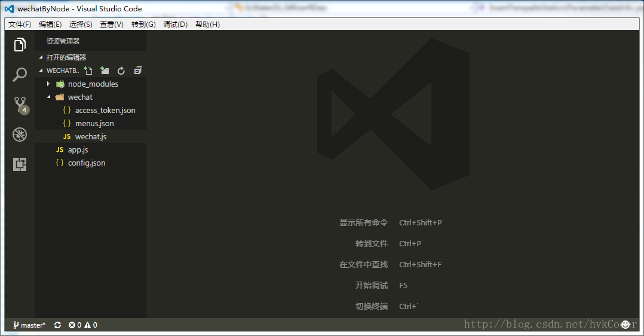Open the 选择(S) menu
Screen dimensions: 644x336
tap(81, 25)
